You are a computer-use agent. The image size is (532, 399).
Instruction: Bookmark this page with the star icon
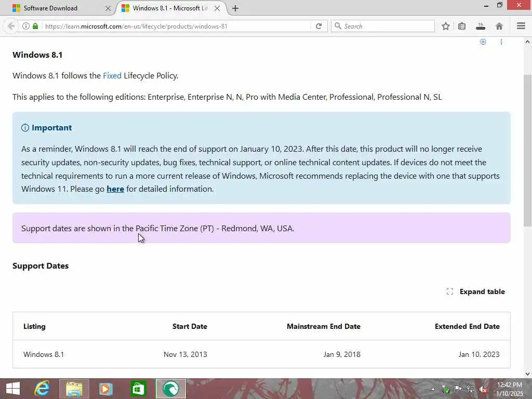tap(445, 26)
